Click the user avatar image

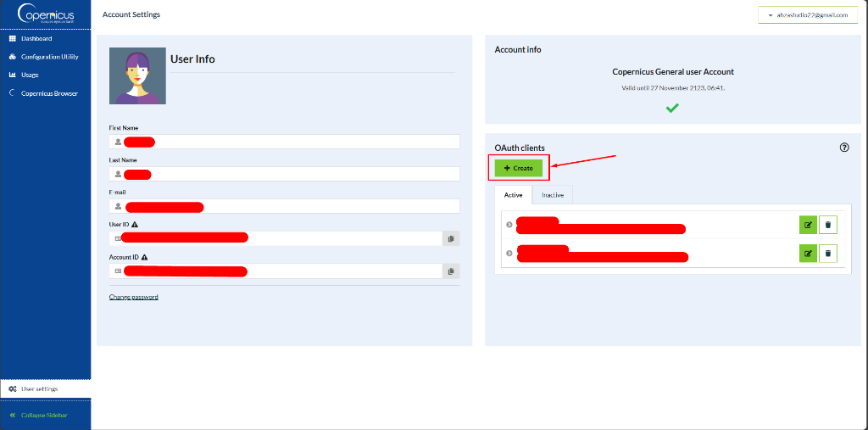pos(137,76)
